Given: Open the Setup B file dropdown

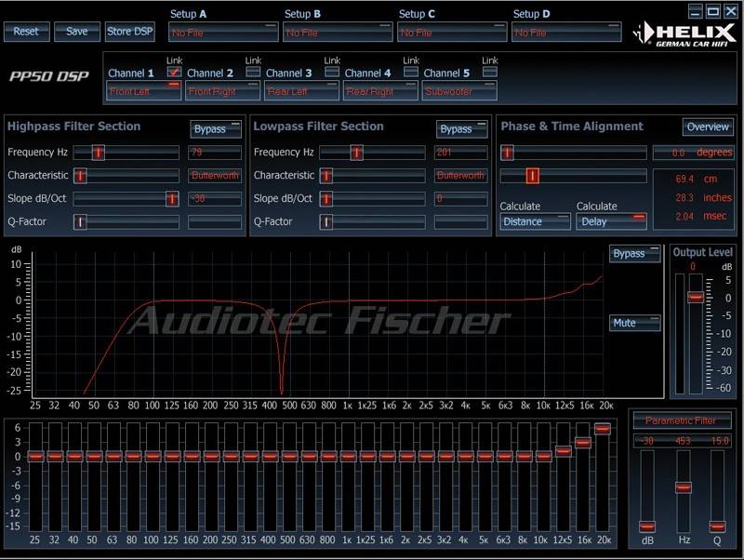Looking at the screenshot, I should [x=338, y=33].
